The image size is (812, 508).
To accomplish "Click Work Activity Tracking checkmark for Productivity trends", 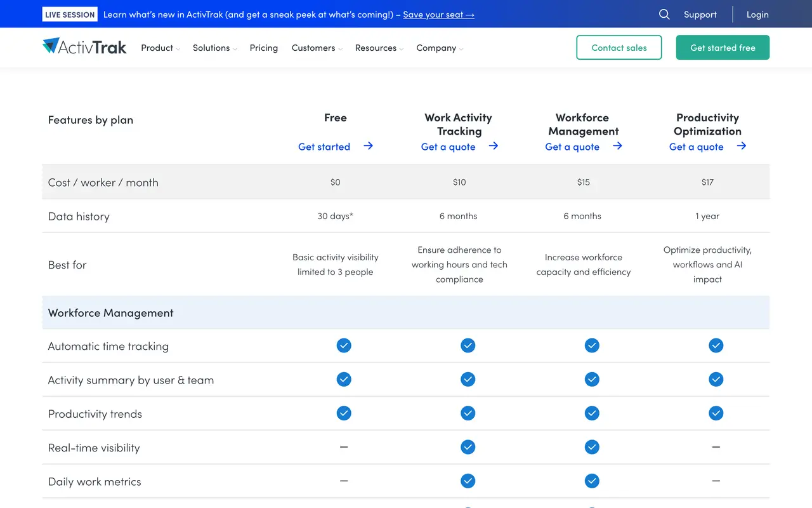I will [x=468, y=413].
